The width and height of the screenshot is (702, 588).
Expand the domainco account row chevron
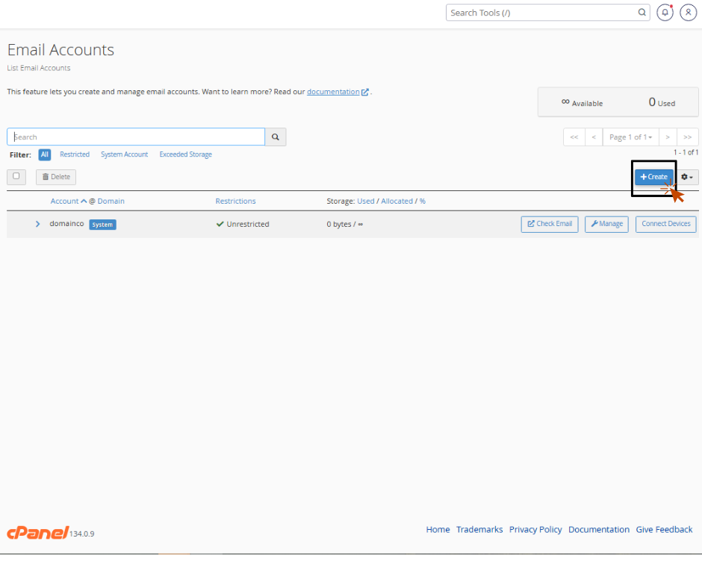pos(38,224)
